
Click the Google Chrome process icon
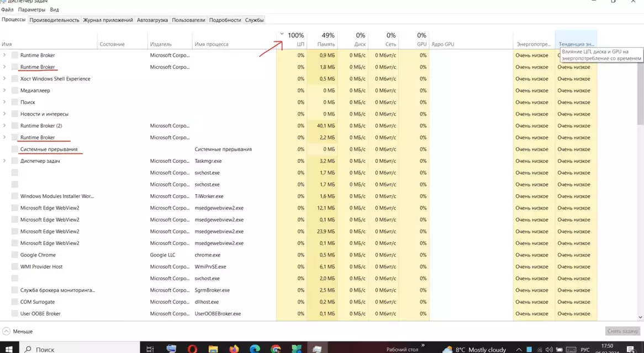[15, 255]
